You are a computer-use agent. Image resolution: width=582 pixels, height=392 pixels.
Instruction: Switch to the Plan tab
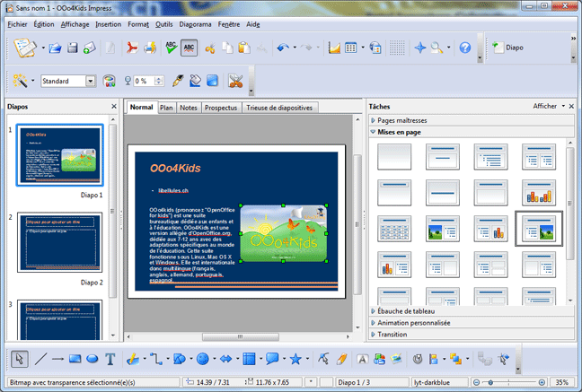coord(166,108)
